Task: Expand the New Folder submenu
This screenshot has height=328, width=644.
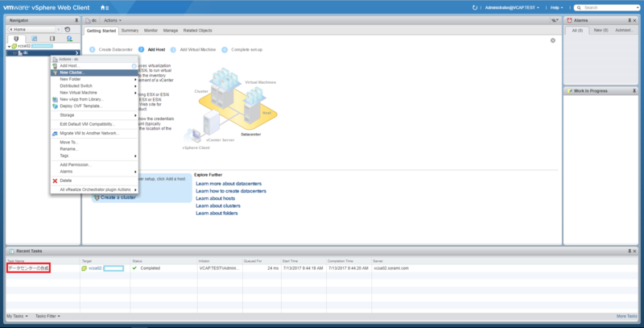Action: [x=94, y=79]
